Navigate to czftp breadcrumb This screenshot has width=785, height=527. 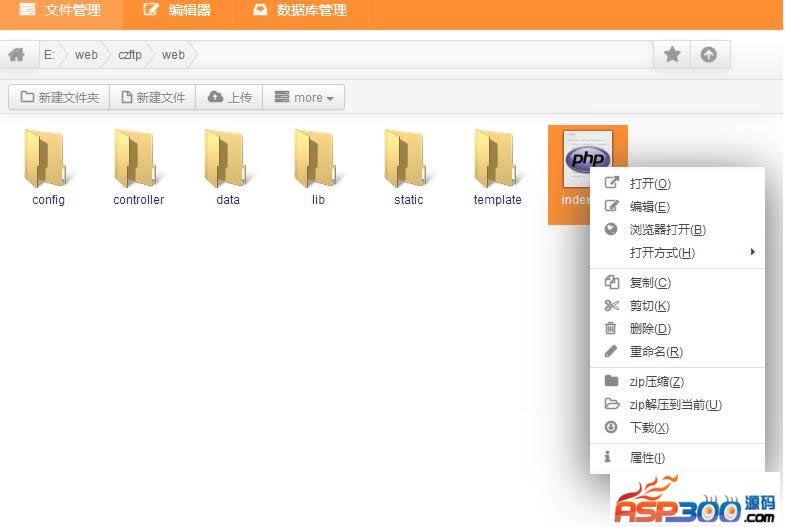click(130, 55)
